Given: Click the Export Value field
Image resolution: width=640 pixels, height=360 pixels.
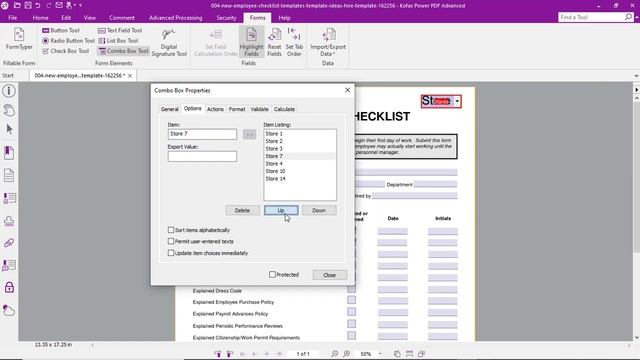Looking at the screenshot, I should [202, 156].
